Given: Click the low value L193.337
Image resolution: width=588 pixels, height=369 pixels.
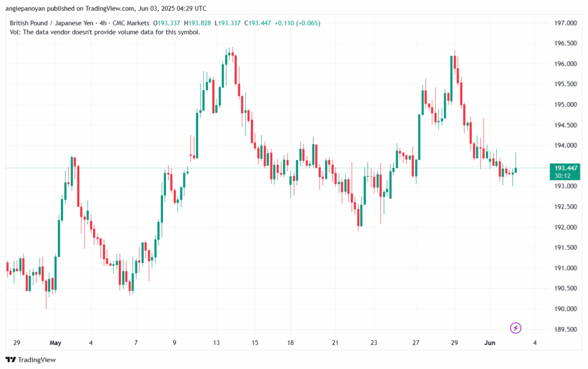Looking at the screenshot, I should (x=227, y=23).
